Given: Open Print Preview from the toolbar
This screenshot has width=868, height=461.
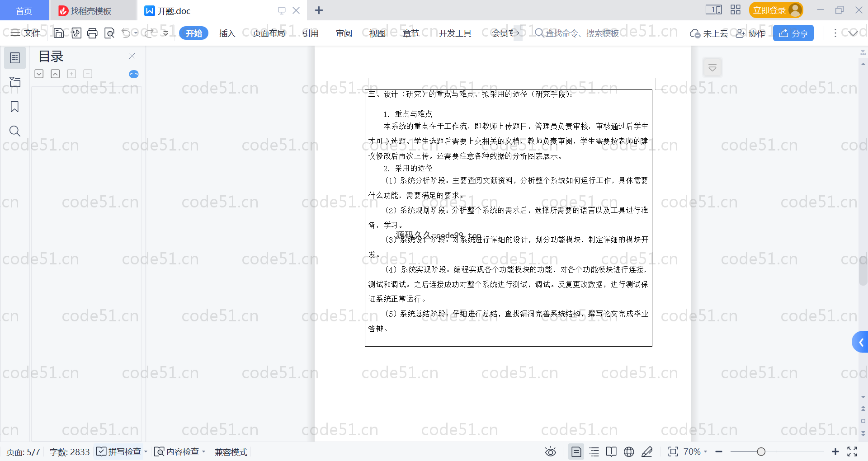Looking at the screenshot, I should pyautogui.click(x=109, y=33).
